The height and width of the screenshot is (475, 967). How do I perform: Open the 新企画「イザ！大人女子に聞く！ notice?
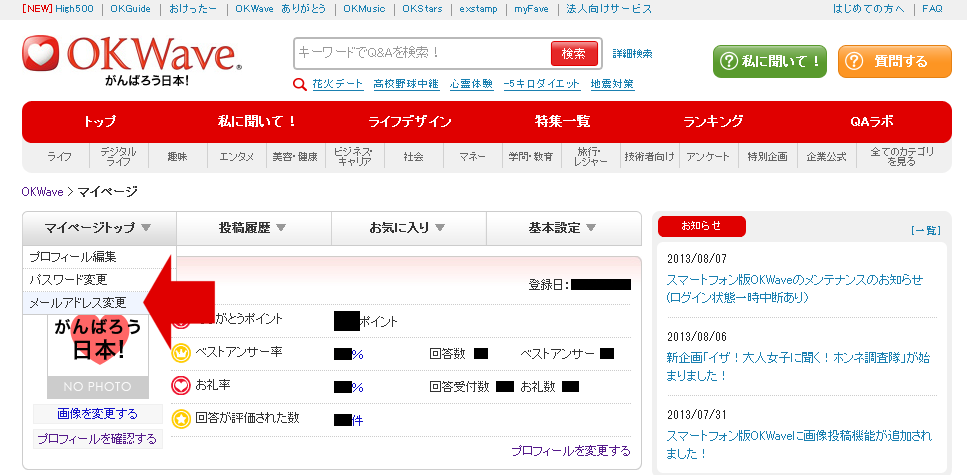pos(798,366)
